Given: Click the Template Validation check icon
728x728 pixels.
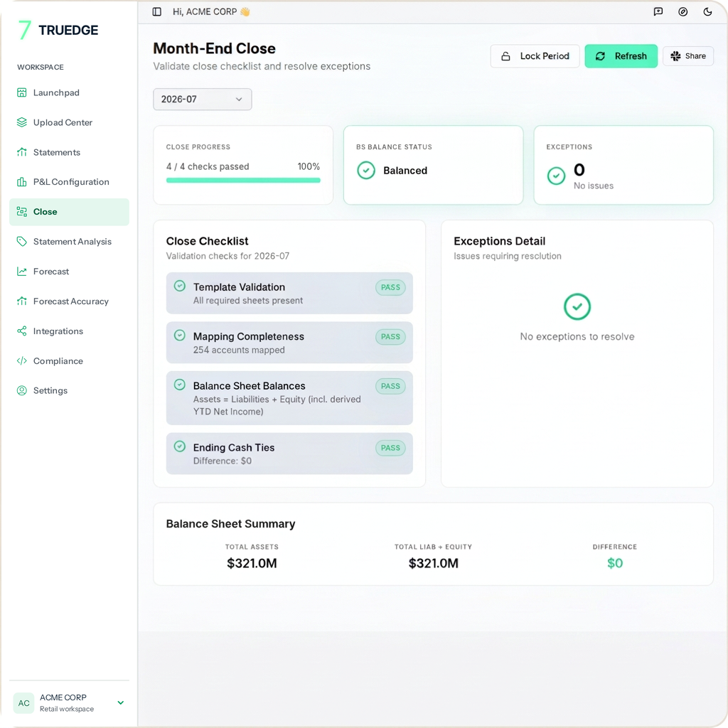Looking at the screenshot, I should click(180, 286).
